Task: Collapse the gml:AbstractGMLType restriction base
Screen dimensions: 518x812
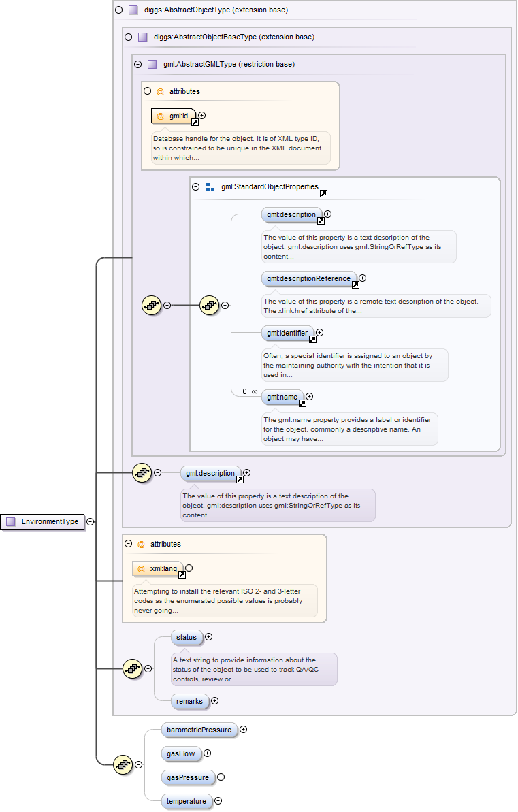Action: coord(138,65)
